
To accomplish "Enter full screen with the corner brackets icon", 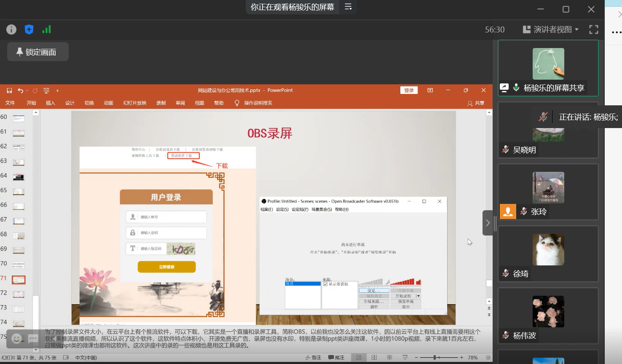I will point(594,29).
